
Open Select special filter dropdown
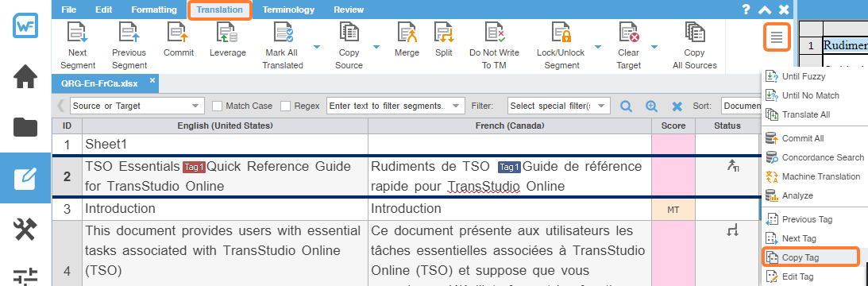coord(558,106)
